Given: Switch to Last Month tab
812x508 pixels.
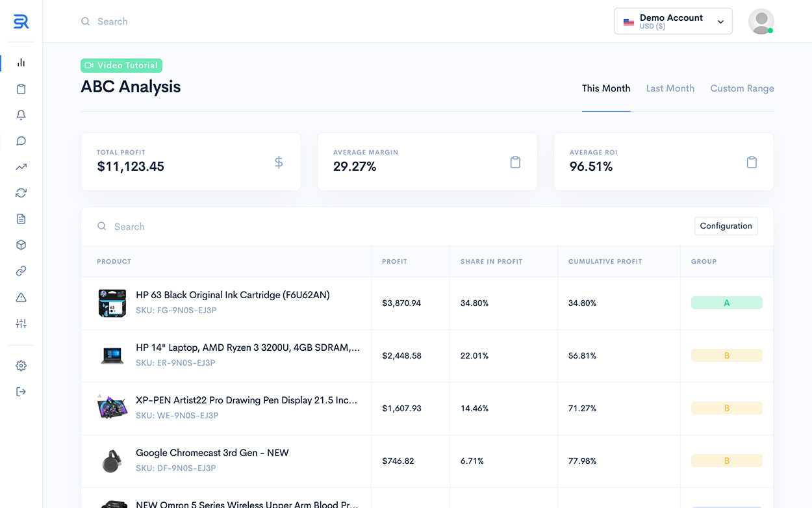Looking at the screenshot, I should click(x=670, y=88).
